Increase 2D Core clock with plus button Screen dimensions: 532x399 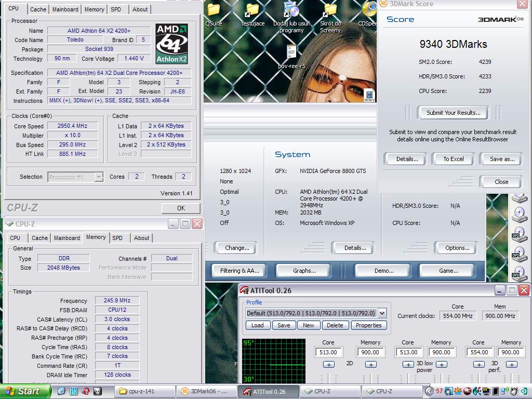click(328, 364)
